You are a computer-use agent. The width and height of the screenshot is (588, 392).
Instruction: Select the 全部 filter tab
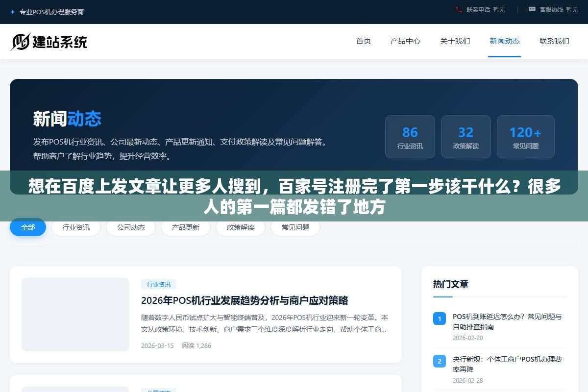pyautogui.click(x=28, y=227)
